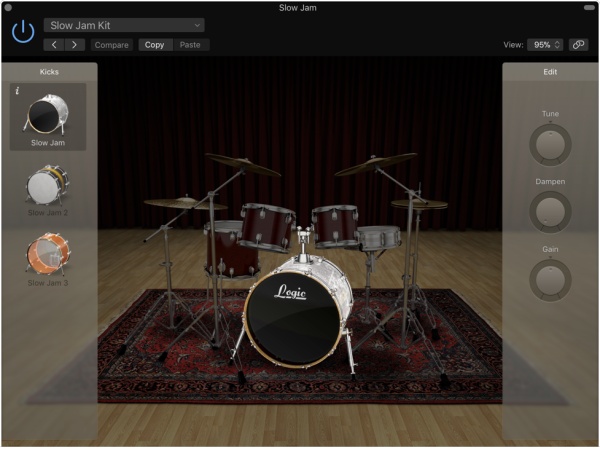Viewport: 600px width, 469px height.
Task: Click the right rack tom
Action: click(335, 226)
